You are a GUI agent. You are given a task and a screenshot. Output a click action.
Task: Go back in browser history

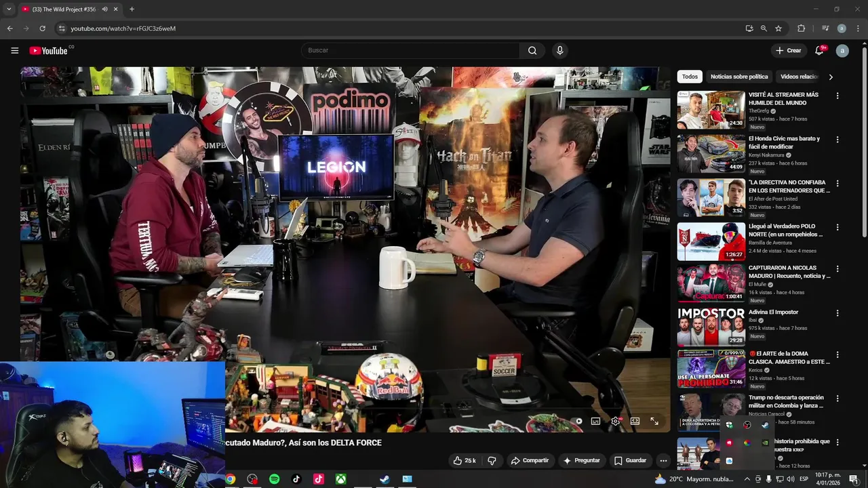(x=9, y=28)
